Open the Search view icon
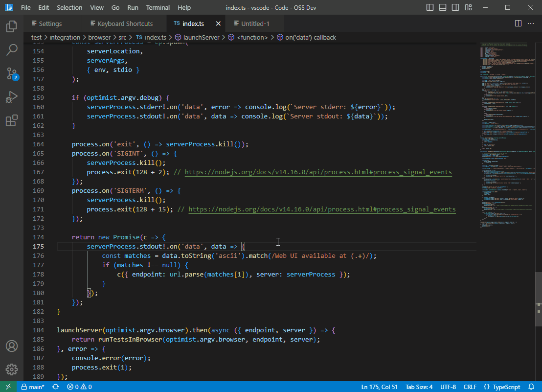Screen dimensions: 542x392 12,50
